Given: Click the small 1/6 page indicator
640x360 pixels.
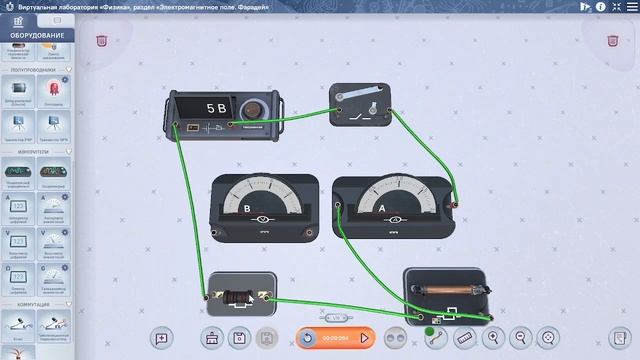Looking at the screenshot, I should [x=336, y=318].
